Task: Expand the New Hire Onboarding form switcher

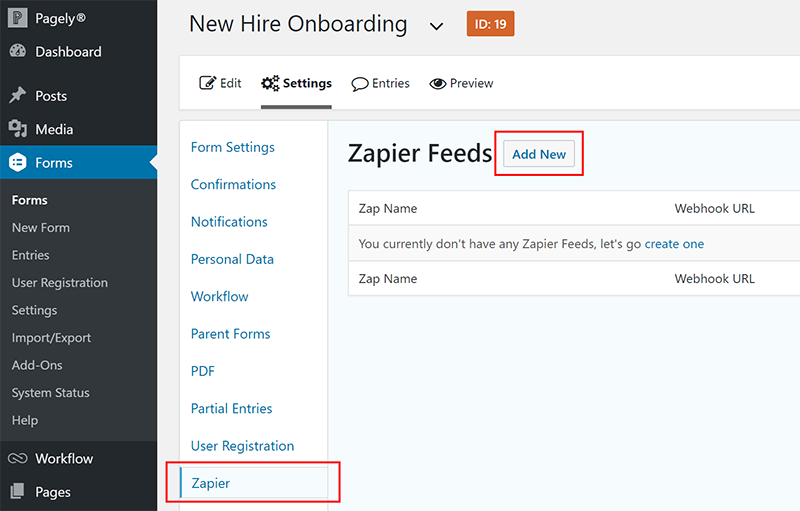Action: tap(436, 26)
